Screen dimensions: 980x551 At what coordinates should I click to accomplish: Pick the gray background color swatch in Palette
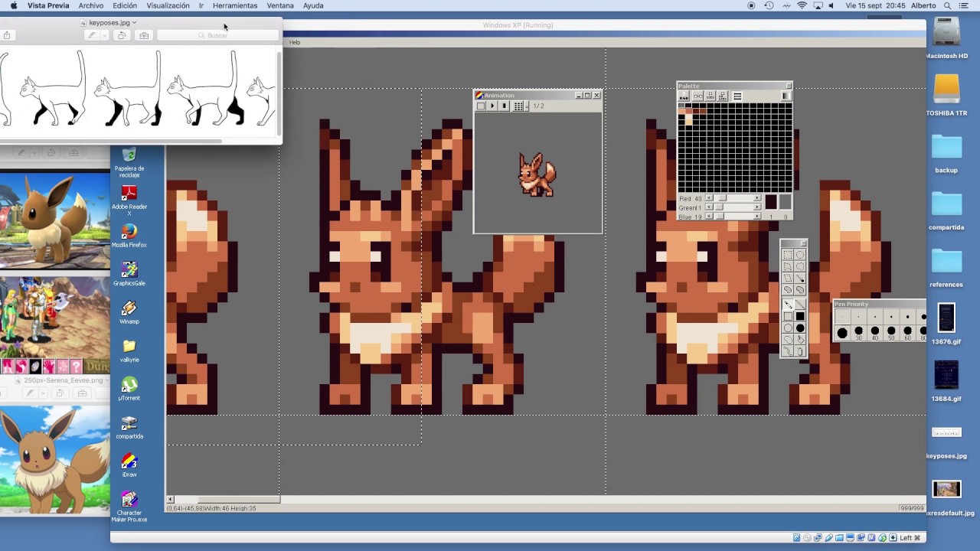pos(785,202)
